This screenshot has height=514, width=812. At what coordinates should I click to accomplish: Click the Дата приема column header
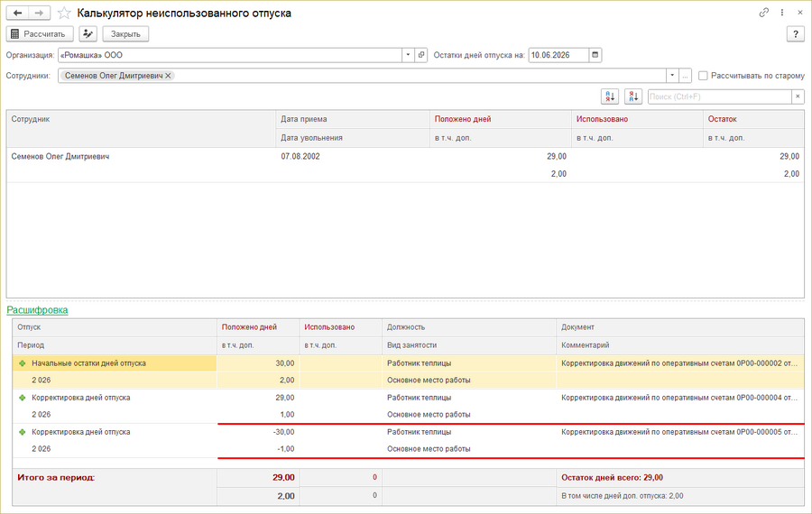(x=353, y=119)
